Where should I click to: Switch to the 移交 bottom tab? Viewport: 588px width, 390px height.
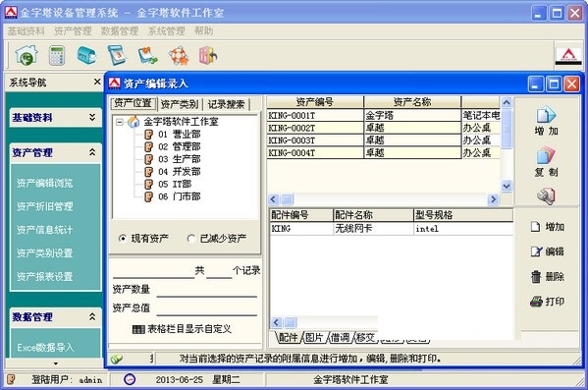(x=365, y=338)
